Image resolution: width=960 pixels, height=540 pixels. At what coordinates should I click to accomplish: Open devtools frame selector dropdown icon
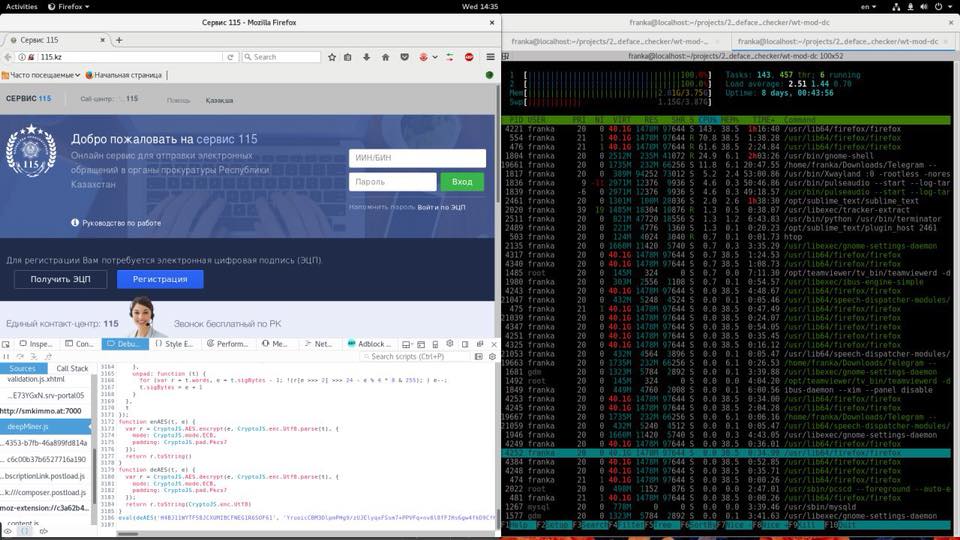point(406,344)
